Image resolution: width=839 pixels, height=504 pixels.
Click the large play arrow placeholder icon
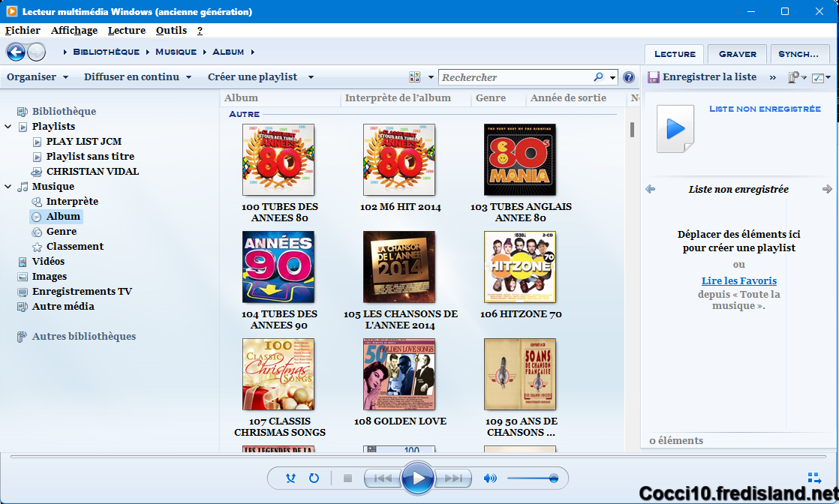point(675,129)
